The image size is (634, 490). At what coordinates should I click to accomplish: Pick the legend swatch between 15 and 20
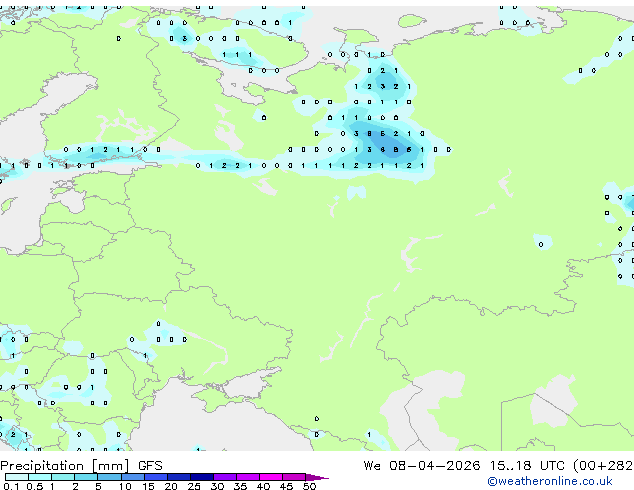click(x=156, y=477)
